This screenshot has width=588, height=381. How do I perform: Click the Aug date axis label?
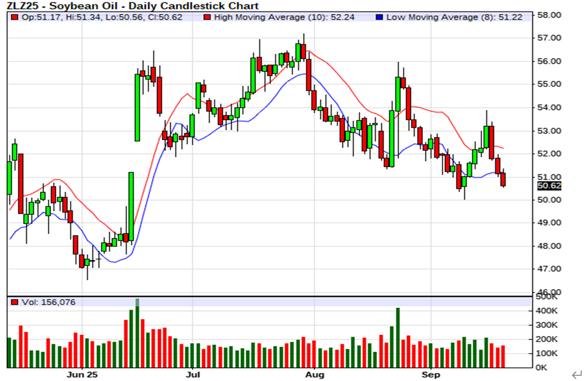pos(314,375)
